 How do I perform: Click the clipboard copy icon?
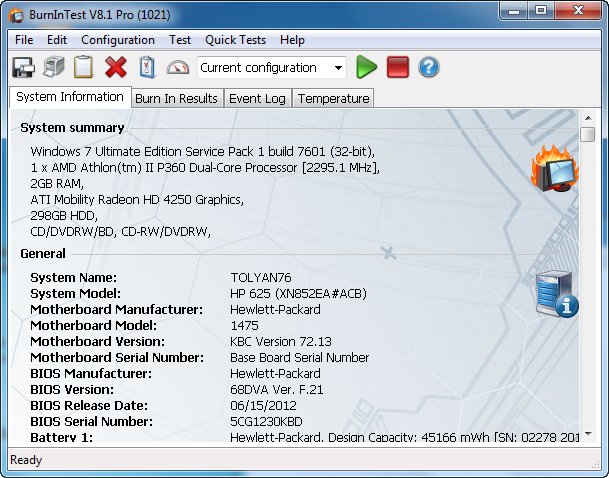point(85,68)
